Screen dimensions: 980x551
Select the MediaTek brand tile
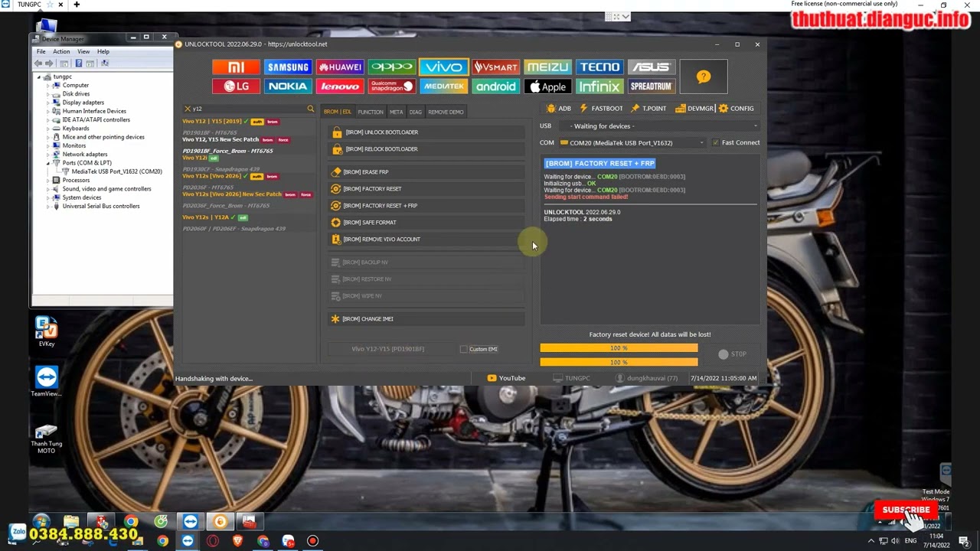coord(443,86)
